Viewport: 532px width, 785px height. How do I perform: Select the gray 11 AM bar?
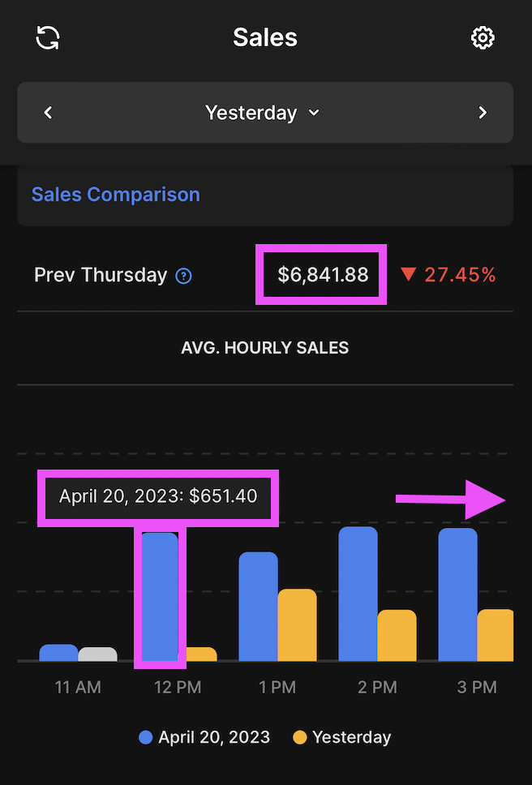(x=97, y=654)
